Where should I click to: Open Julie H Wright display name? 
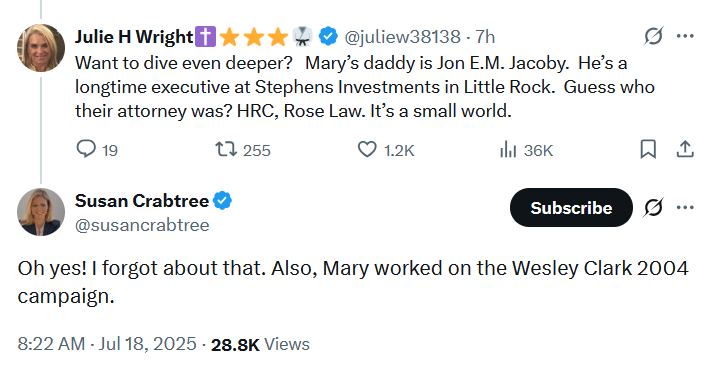coord(134,36)
